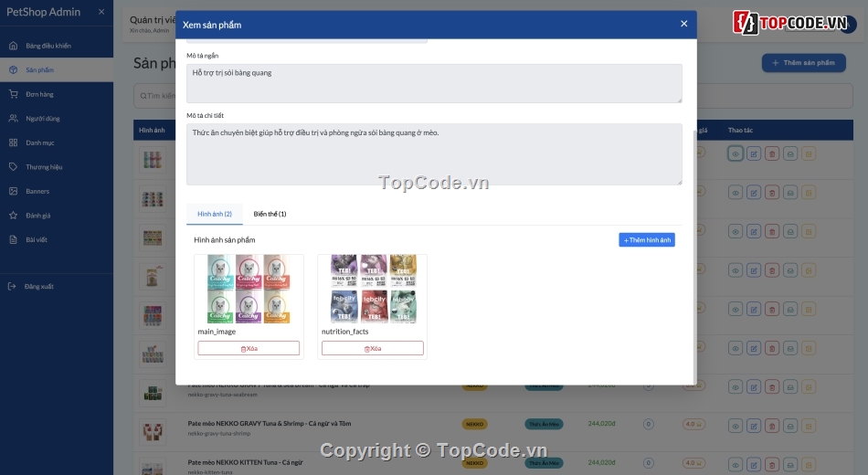
Task: Delete the nekko-gravy-tuna-seabream product (trash icon)
Action: pos(772,387)
